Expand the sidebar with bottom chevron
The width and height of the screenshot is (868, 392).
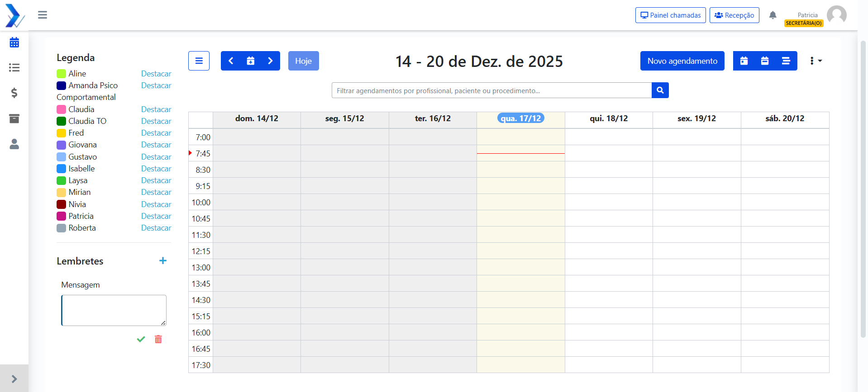pyautogui.click(x=14, y=379)
